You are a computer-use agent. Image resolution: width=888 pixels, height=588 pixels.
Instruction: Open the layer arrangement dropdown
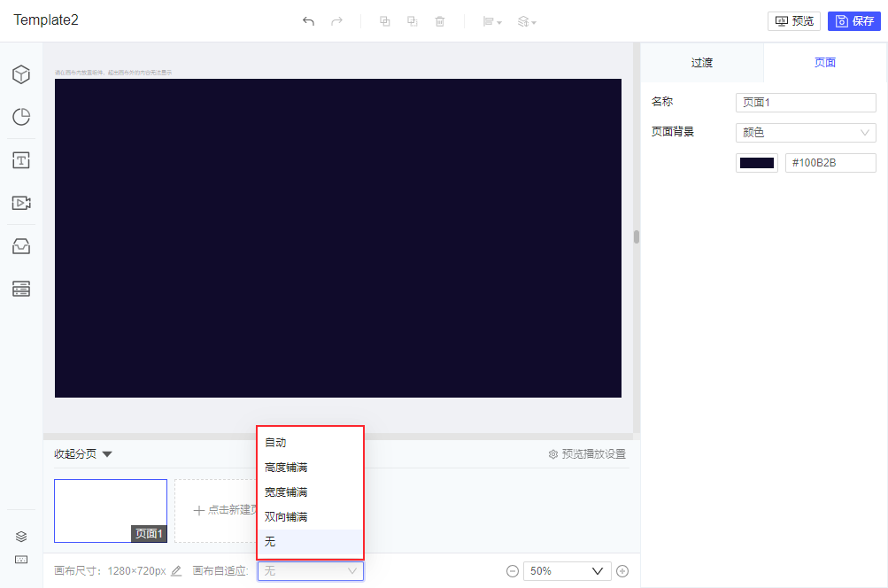527,21
